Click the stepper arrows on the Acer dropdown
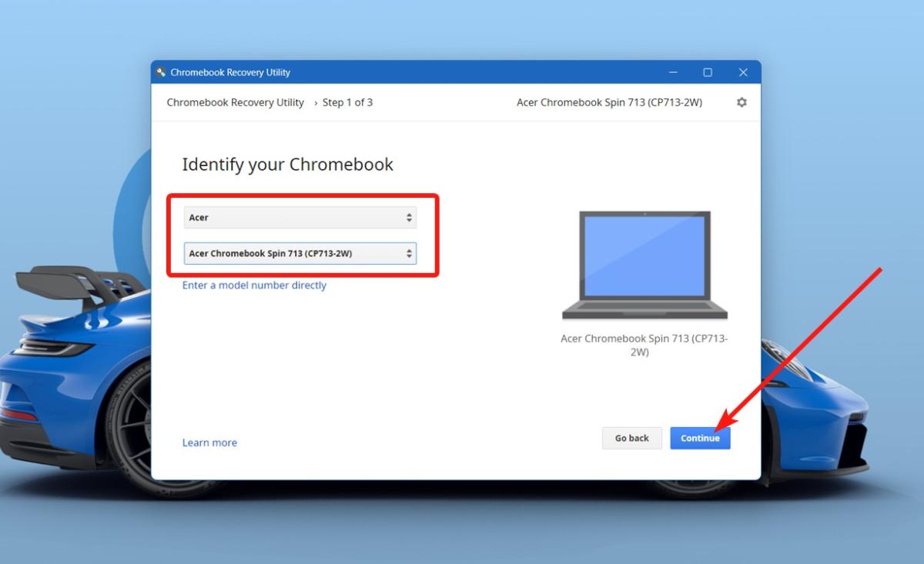Image resolution: width=924 pixels, height=564 pixels. (x=408, y=217)
